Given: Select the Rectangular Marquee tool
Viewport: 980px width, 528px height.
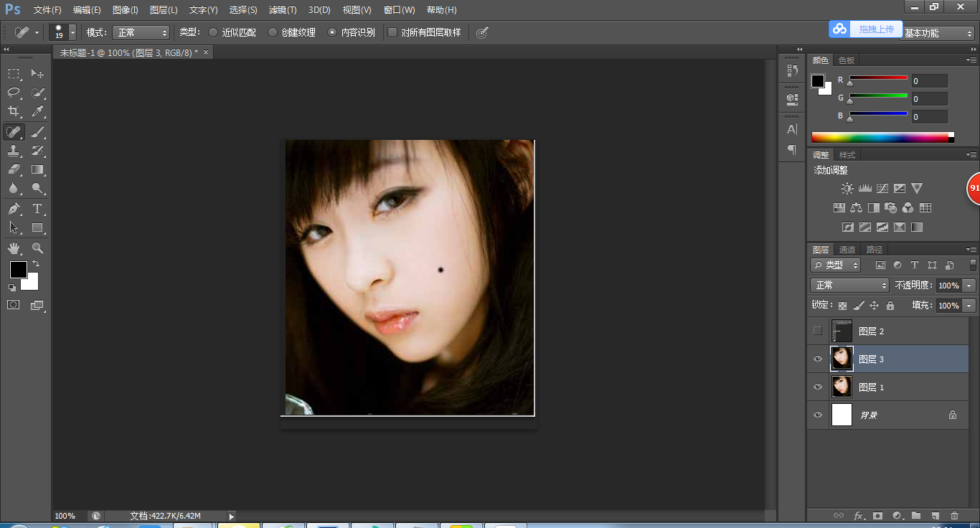Looking at the screenshot, I should pyautogui.click(x=14, y=73).
